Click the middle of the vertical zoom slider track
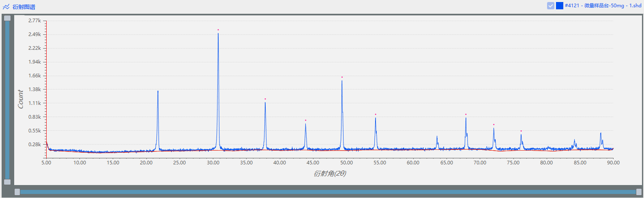The width and height of the screenshot is (644, 198). click(x=7, y=100)
